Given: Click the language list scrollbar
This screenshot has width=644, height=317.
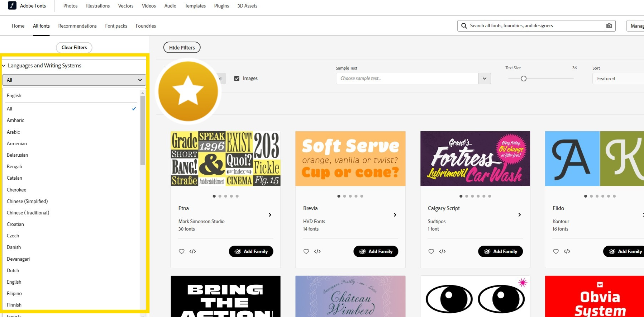Looking at the screenshot, I should (143, 130).
